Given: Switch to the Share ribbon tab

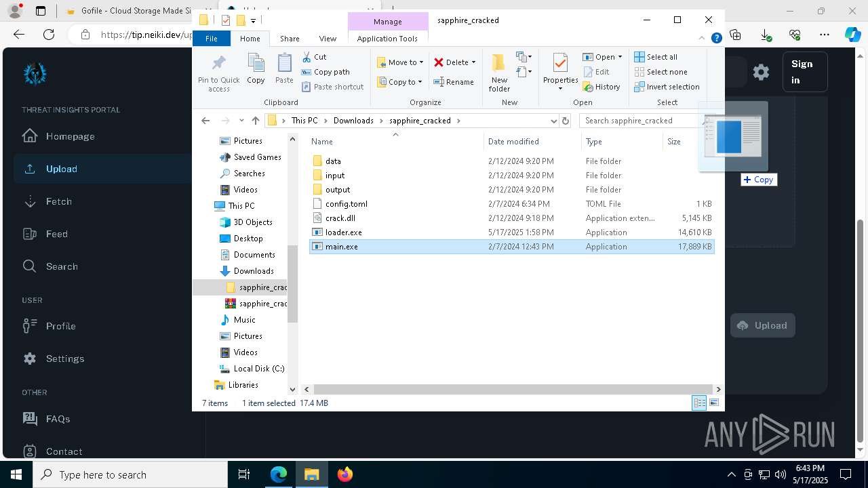Looking at the screenshot, I should (x=290, y=39).
